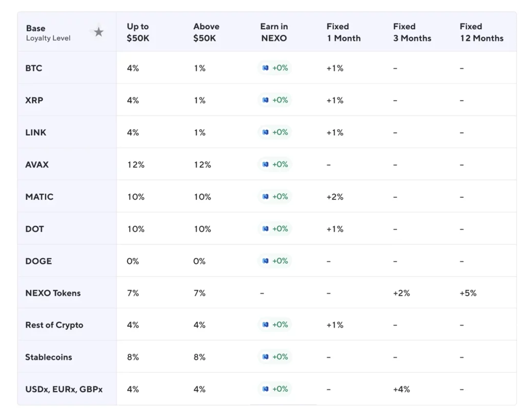Select the Earn in NEXO column header
The image size is (525, 420).
point(274,32)
